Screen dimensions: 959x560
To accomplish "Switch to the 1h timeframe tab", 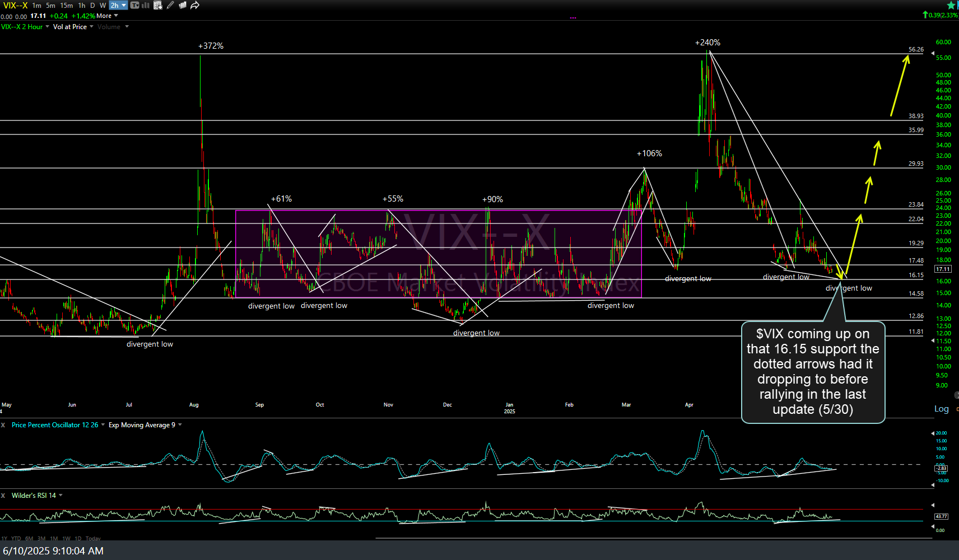I will [82, 5].
